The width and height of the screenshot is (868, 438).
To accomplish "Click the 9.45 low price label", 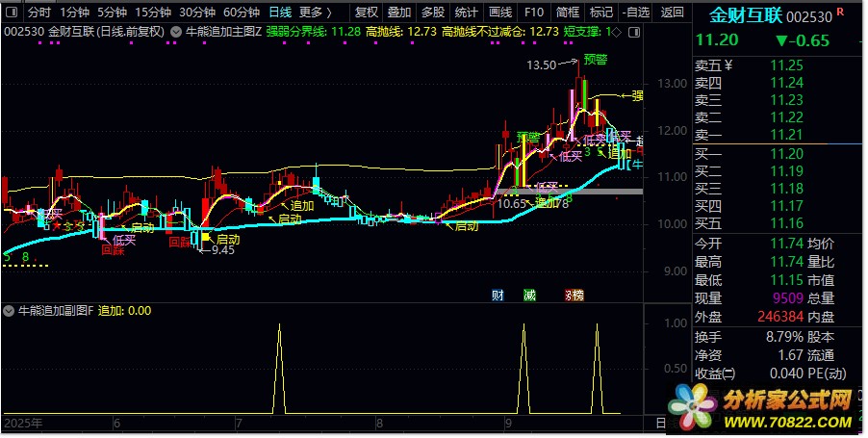I will [223, 249].
